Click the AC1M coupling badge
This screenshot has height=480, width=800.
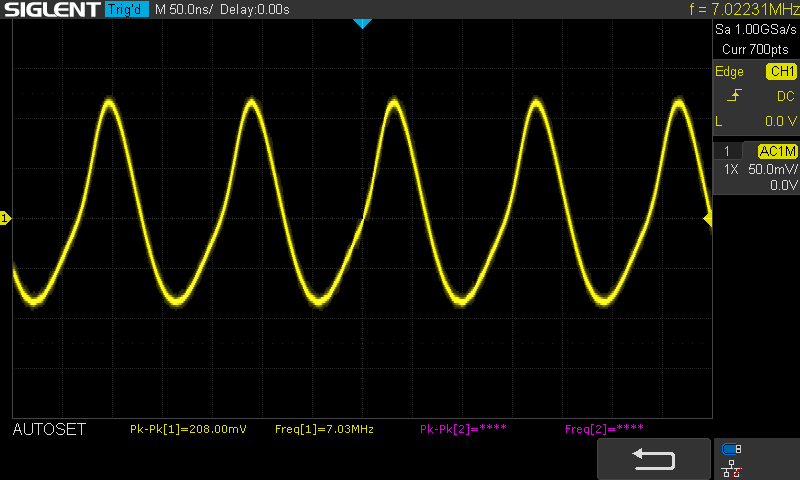click(777, 151)
